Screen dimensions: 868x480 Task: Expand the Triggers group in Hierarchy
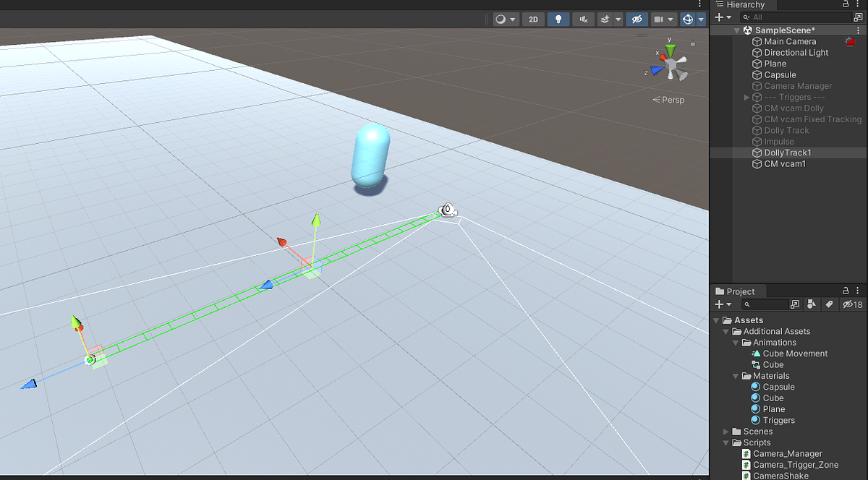[746, 97]
